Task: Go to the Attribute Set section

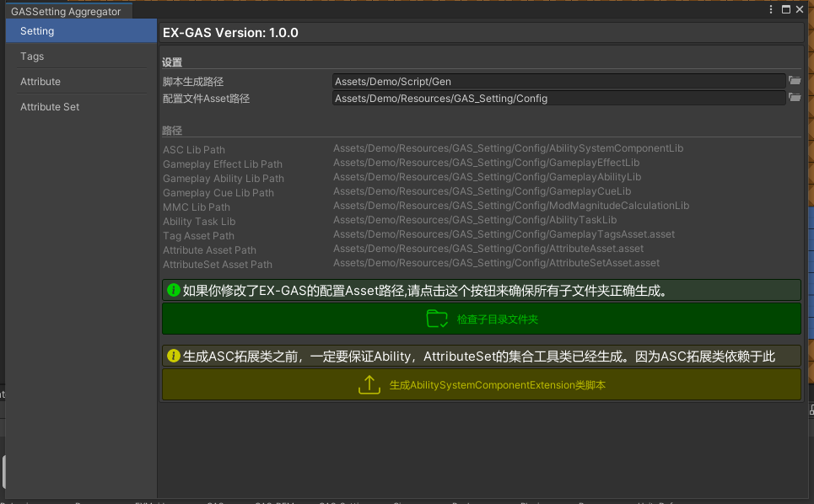Action: (x=81, y=107)
